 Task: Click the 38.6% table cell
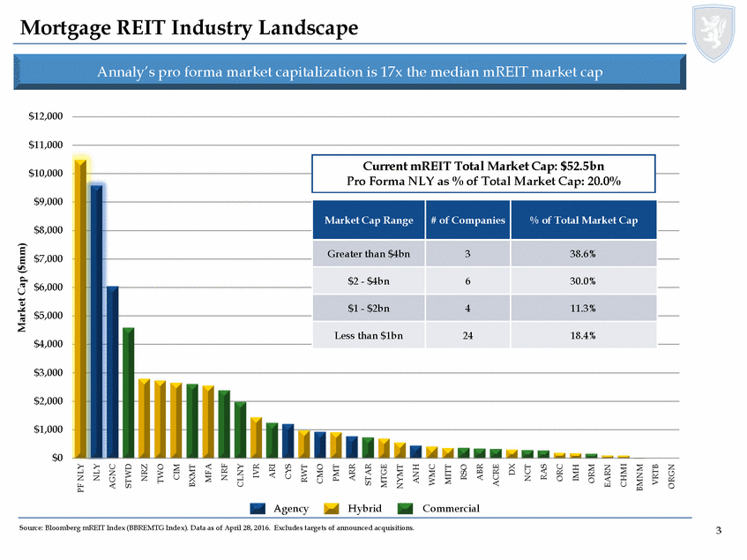pyautogui.click(x=583, y=253)
